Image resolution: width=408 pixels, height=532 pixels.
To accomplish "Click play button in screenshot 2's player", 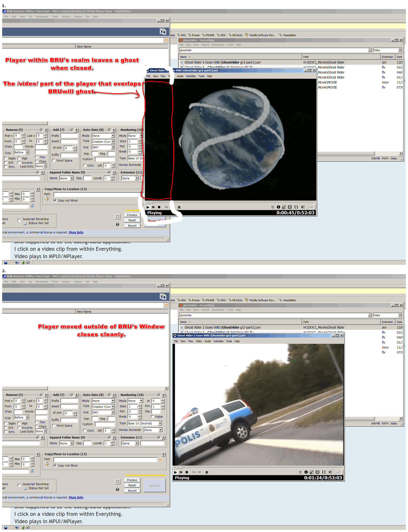I will [x=175, y=472].
